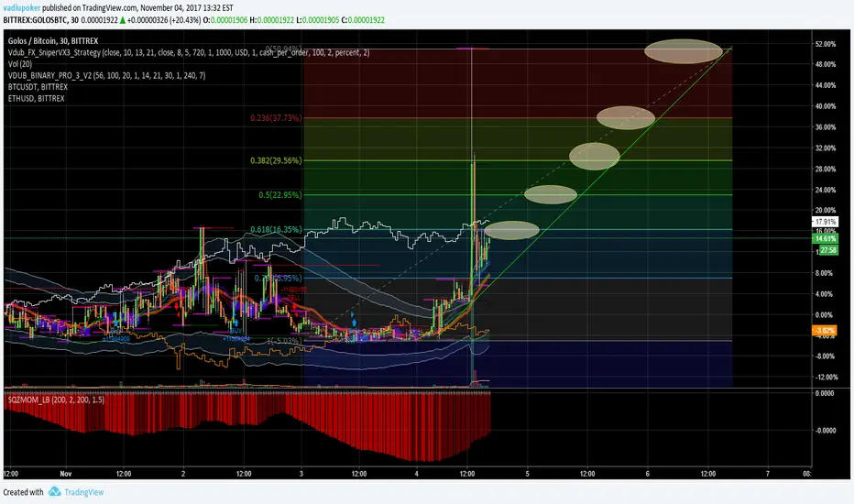Screen dimensions: 854x504
Task: Click the -12.00% price scale label
Action: click(827, 377)
